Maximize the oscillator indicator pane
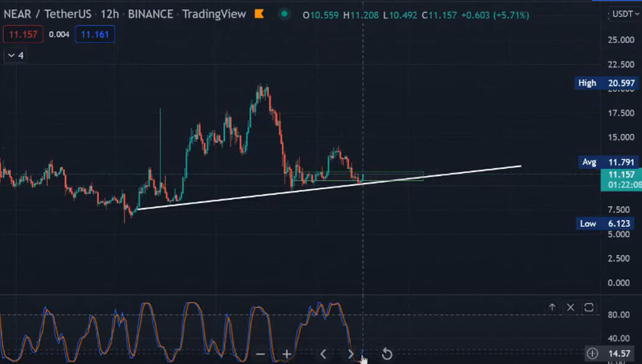Viewport: 642px width, 364px height. tap(589, 307)
